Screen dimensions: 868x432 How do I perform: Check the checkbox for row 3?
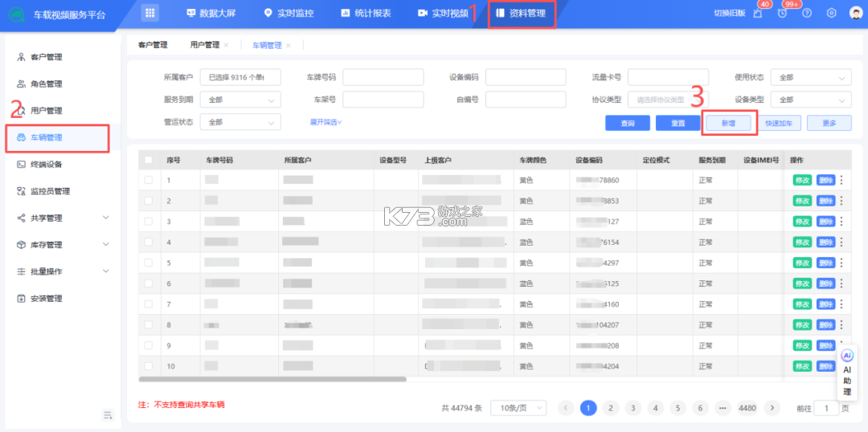coord(149,222)
